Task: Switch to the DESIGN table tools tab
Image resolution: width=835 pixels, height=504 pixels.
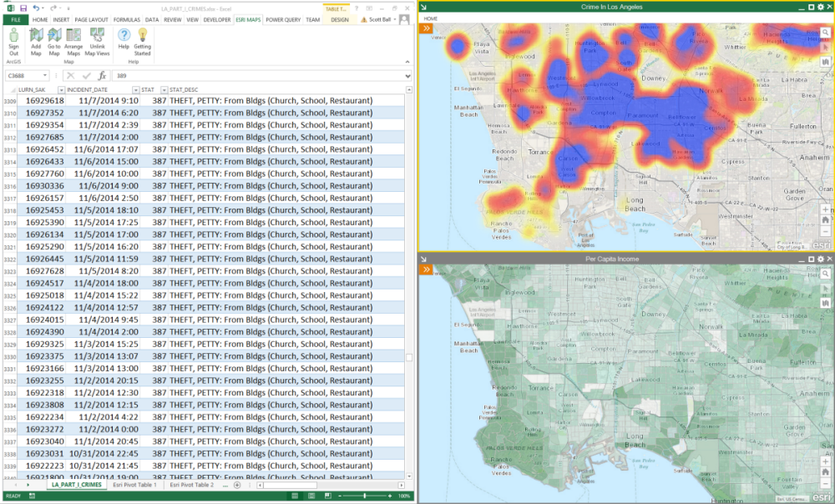Action: tap(340, 20)
